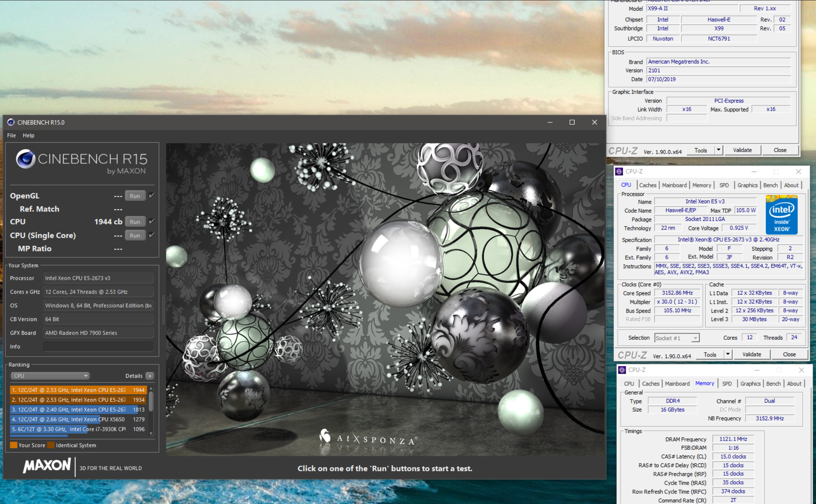Run the CPU Single Core benchmark
This screenshot has width=816, height=504.
[135, 235]
